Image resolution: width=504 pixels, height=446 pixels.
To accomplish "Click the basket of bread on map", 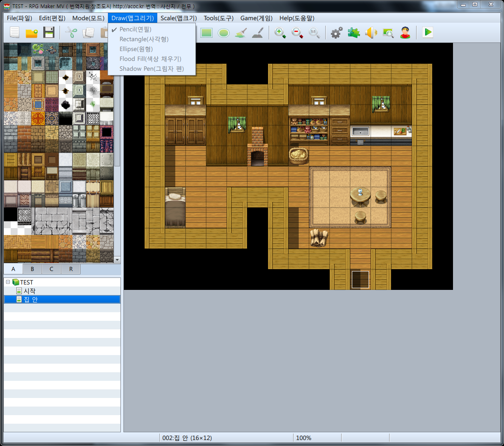I will point(299,156).
